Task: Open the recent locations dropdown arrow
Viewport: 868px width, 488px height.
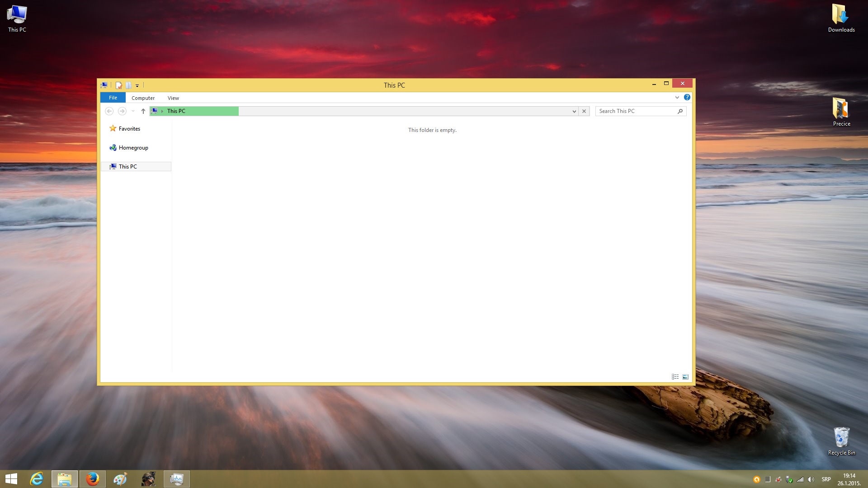Action: (133, 111)
